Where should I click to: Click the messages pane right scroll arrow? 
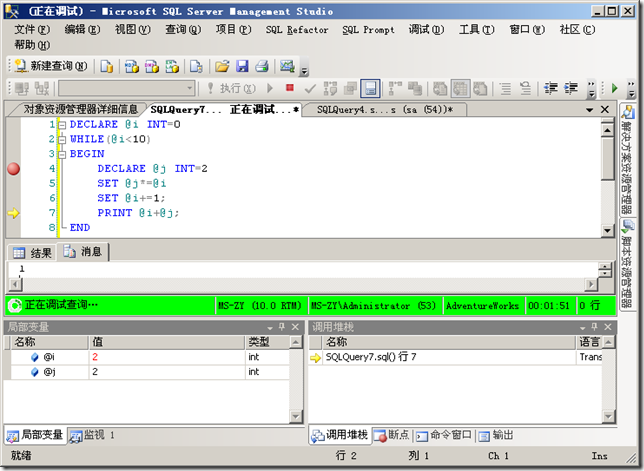tap(591, 284)
